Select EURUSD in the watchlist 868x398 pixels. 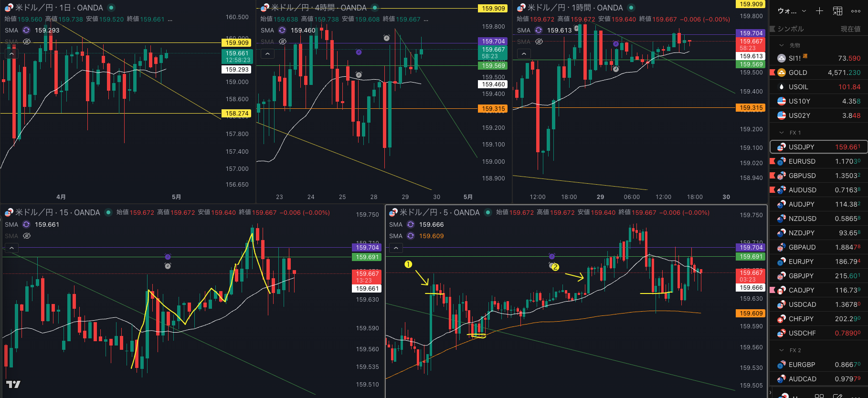click(802, 161)
